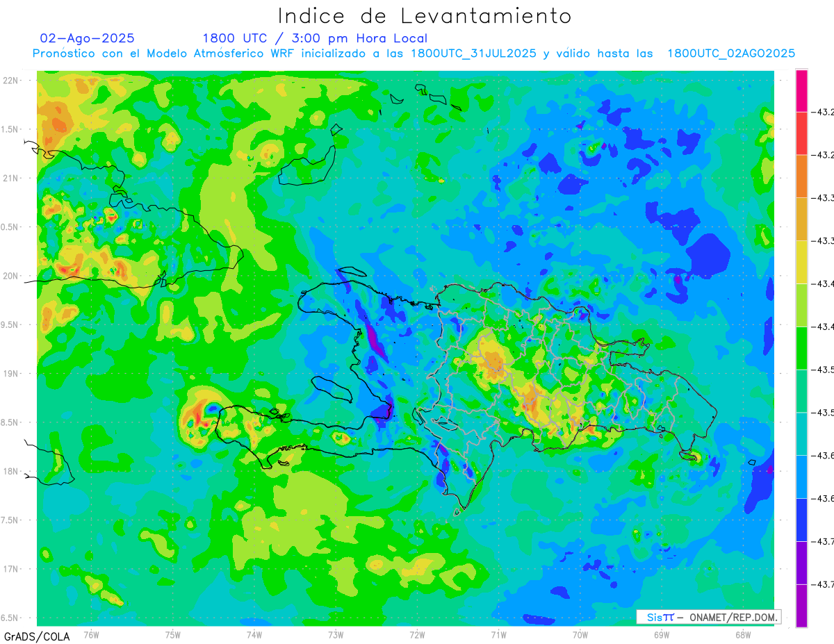834x644 pixels.
Task: Click longitude axis label '71W'
Action: point(498,634)
